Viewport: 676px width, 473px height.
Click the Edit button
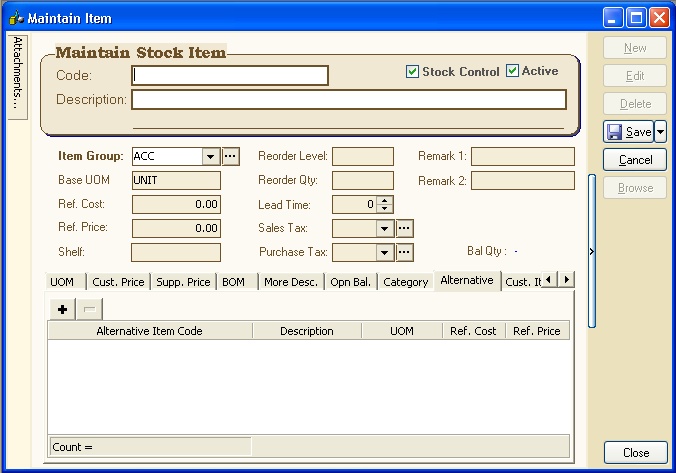click(635, 76)
